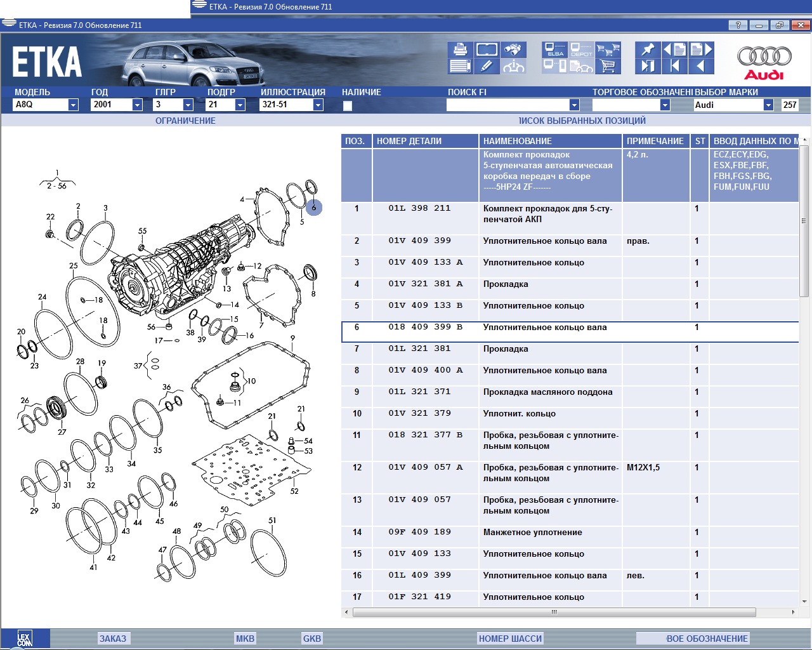Click the GKB button
The height and width of the screenshot is (650, 812).
(x=312, y=639)
